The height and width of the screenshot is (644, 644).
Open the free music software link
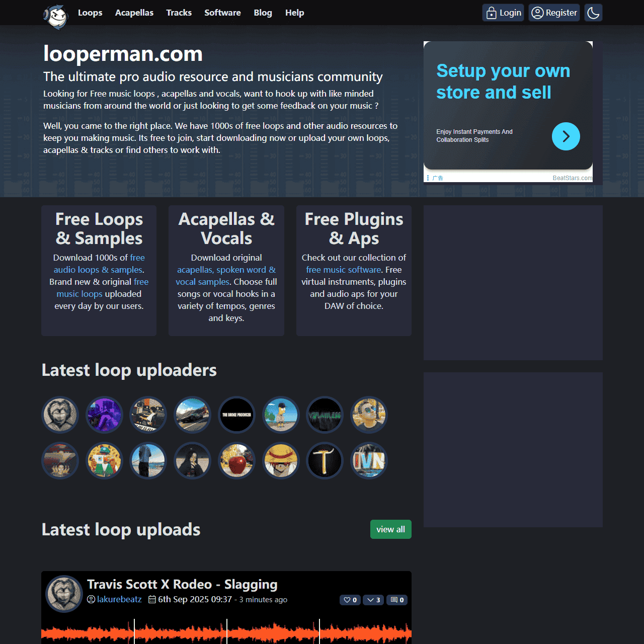coord(343,270)
